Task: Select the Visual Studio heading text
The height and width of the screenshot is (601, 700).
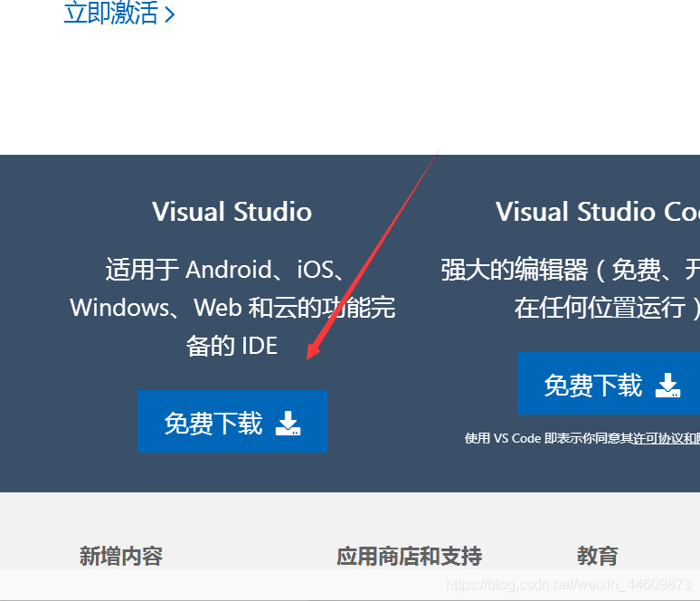Action: (232, 212)
